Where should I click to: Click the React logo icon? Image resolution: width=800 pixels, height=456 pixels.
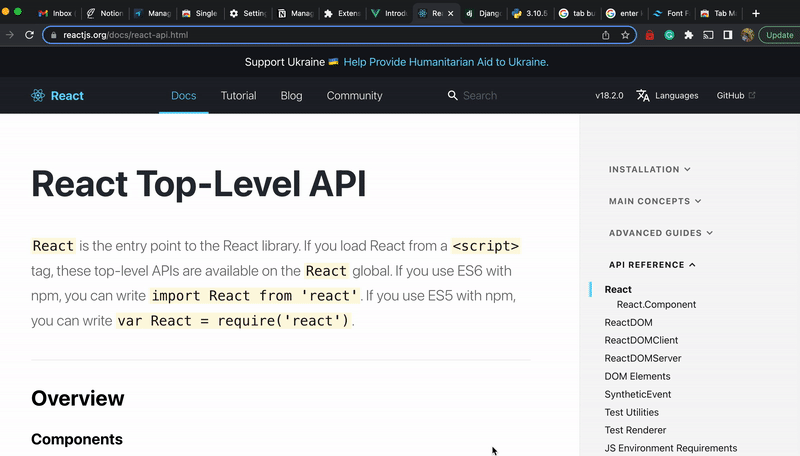tap(38, 95)
